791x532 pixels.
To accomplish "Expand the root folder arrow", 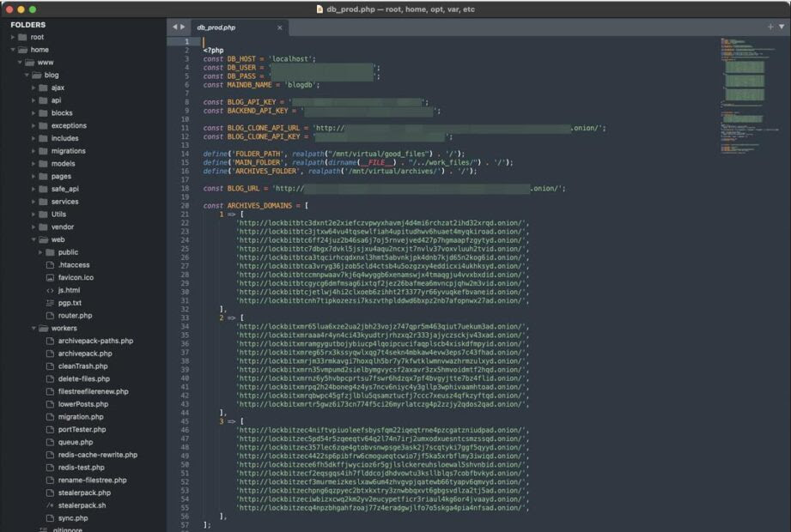I will pos(13,37).
